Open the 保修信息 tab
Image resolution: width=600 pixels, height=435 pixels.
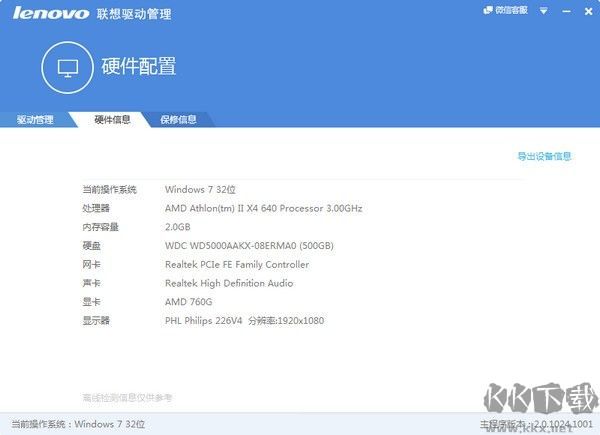(x=178, y=120)
